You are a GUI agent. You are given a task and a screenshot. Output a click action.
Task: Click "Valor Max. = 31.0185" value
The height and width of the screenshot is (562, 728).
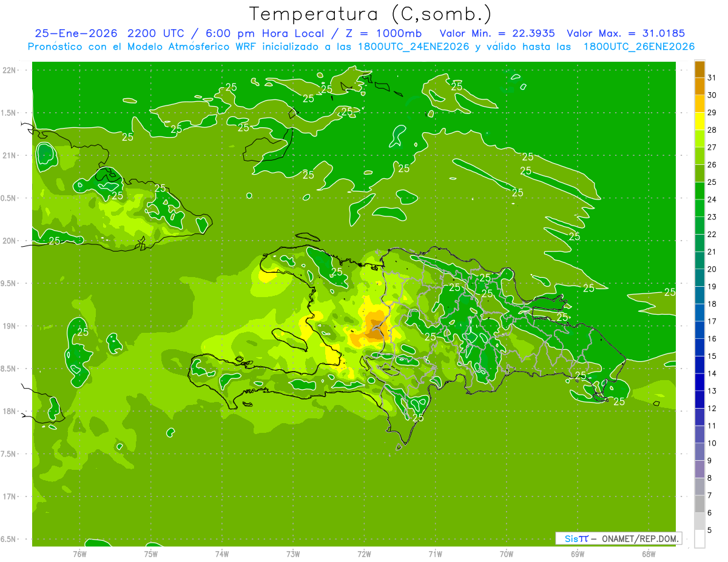626,33
